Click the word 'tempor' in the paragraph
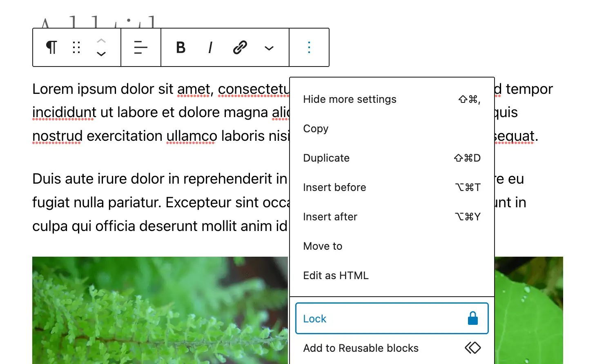The width and height of the screenshot is (615, 364). coord(529,89)
